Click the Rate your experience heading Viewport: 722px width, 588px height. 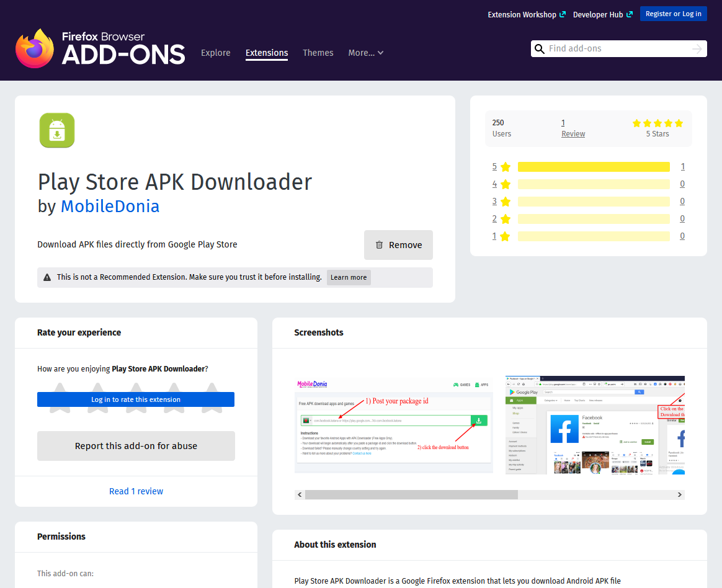[79, 332]
